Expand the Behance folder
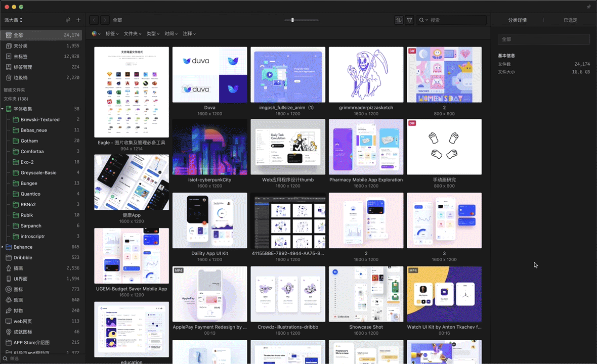Screen dimensions: 597x364 click(x=3, y=247)
